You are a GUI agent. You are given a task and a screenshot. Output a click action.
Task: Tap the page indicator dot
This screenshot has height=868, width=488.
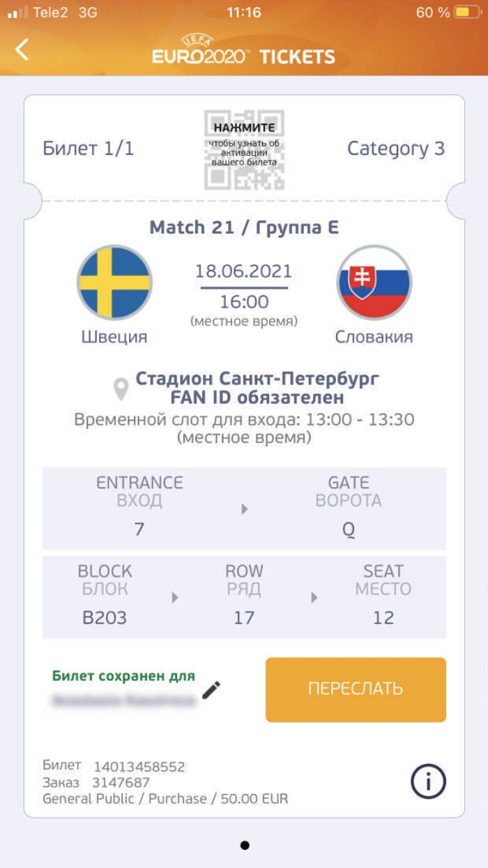(245, 845)
